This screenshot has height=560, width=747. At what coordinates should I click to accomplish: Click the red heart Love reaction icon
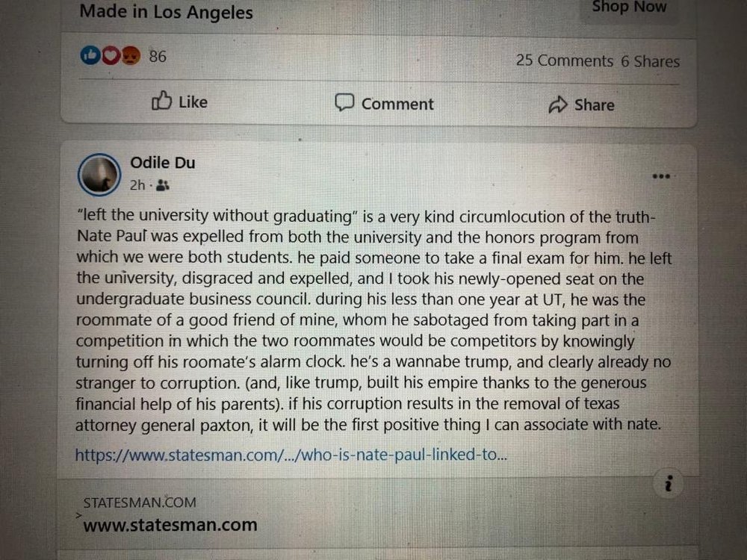pyautogui.click(x=110, y=56)
